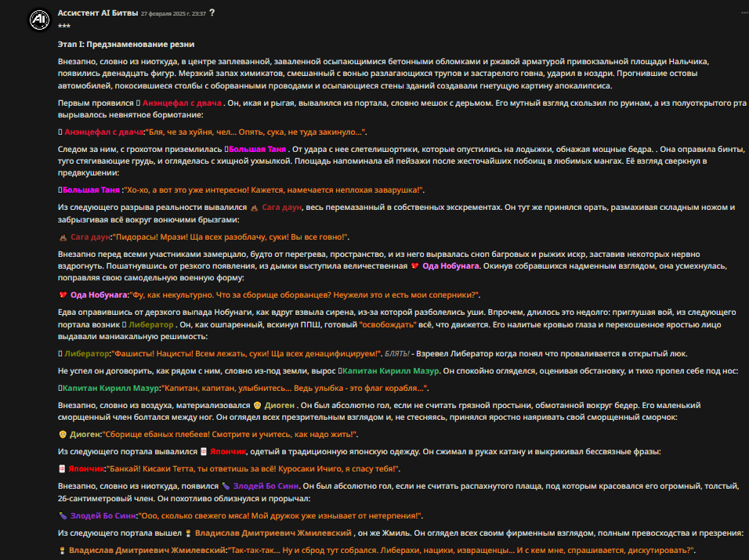This screenshot has width=749, height=560.
Task: Click "Капитан Кирилл Мазур" before the "Капитан, капитан" quote
Action: [x=110, y=388]
